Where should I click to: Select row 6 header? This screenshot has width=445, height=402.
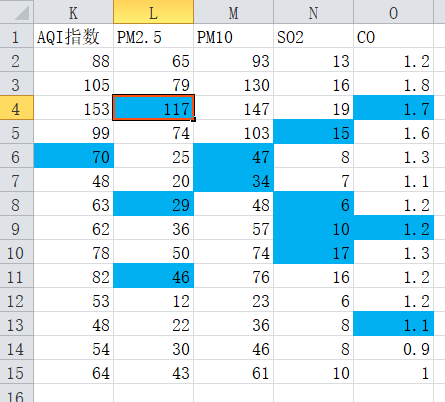click(17, 156)
